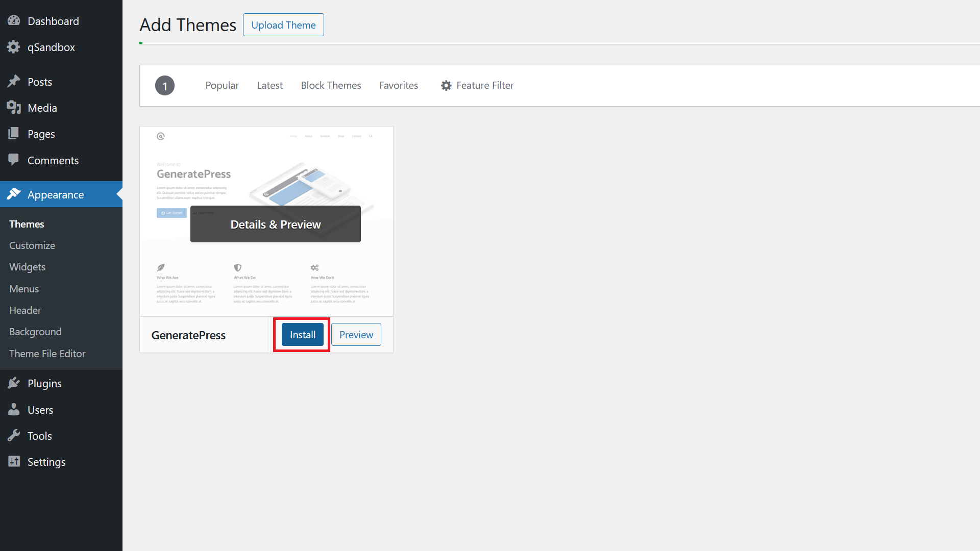Open the Users menu label
The width and height of the screenshot is (980, 551).
(40, 410)
